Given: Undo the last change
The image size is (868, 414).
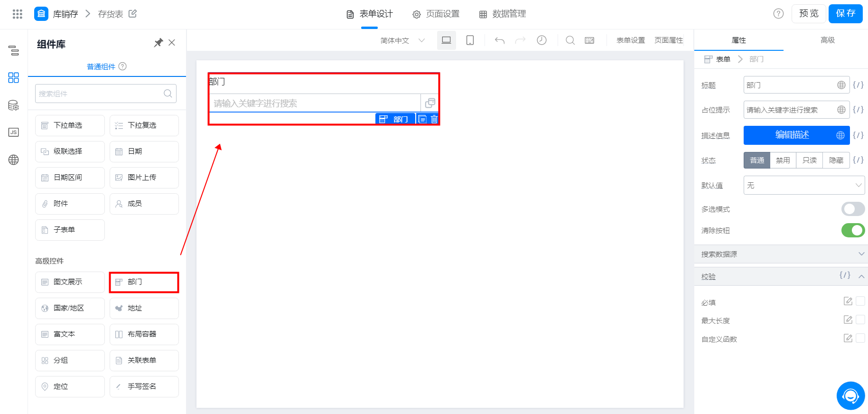Looking at the screenshot, I should [x=500, y=40].
